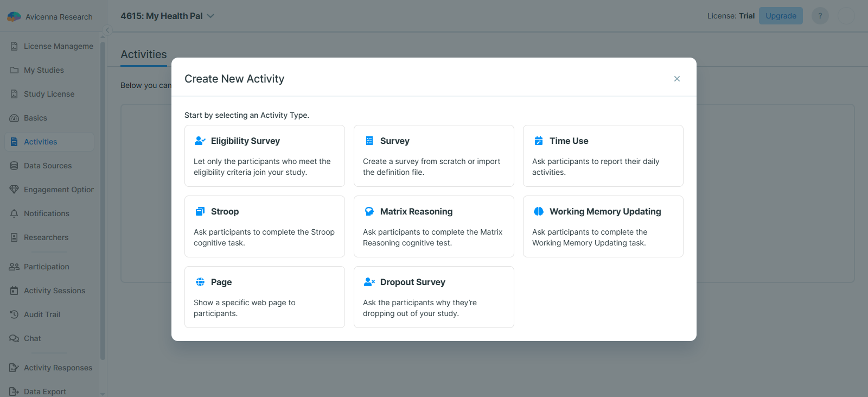Choose the Matrix Reasoning icon
The image size is (868, 397).
pos(369,212)
